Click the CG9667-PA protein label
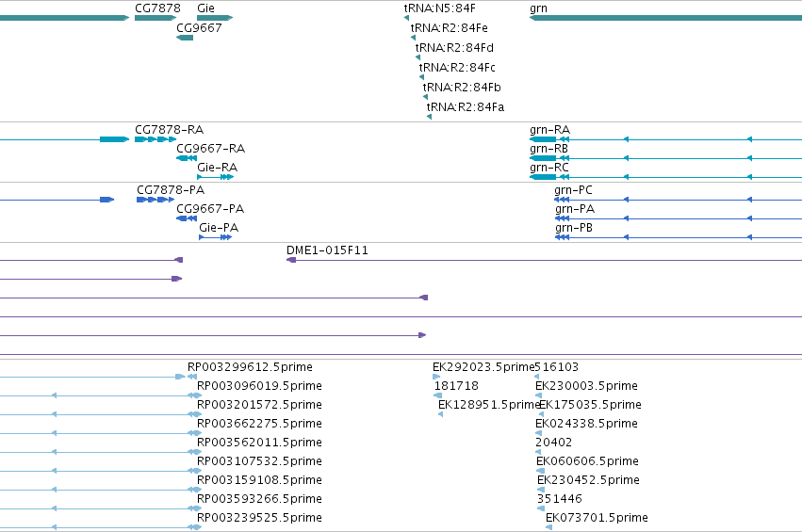This screenshot has height=532, width=802. pyautogui.click(x=210, y=209)
